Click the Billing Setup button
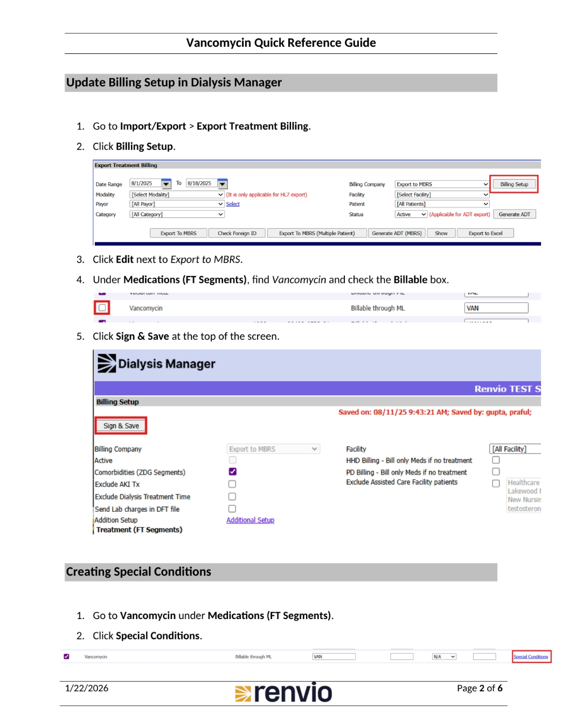562x728 pixels. [x=514, y=184]
